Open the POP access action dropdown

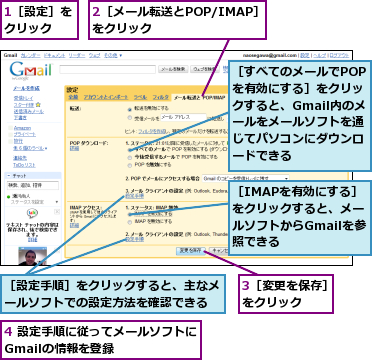click(246, 178)
